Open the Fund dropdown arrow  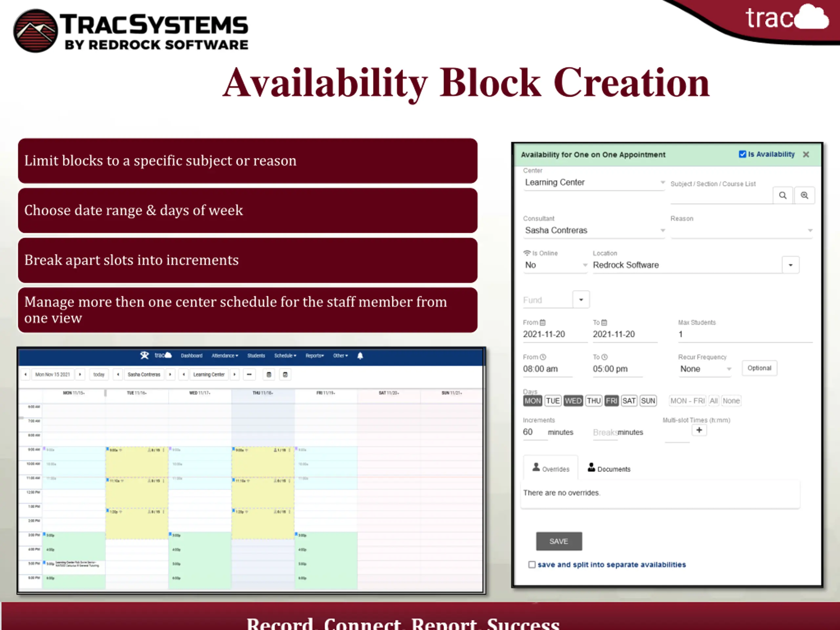pyautogui.click(x=581, y=300)
